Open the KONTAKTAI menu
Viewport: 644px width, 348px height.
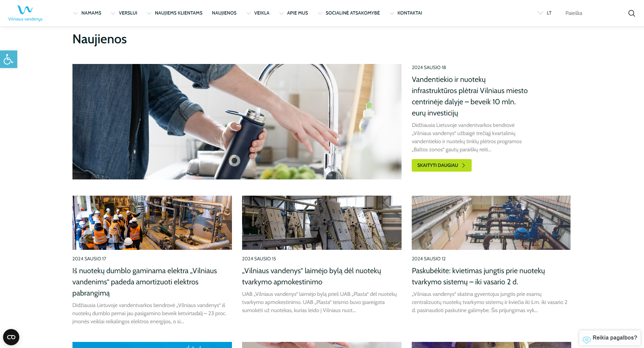coord(406,13)
